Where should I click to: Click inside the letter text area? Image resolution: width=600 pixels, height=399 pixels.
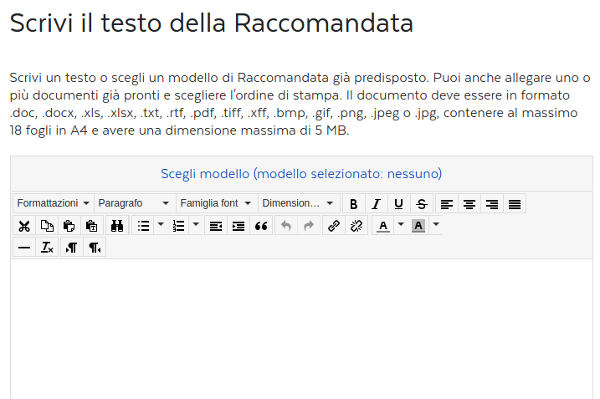[x=302, y=329]
